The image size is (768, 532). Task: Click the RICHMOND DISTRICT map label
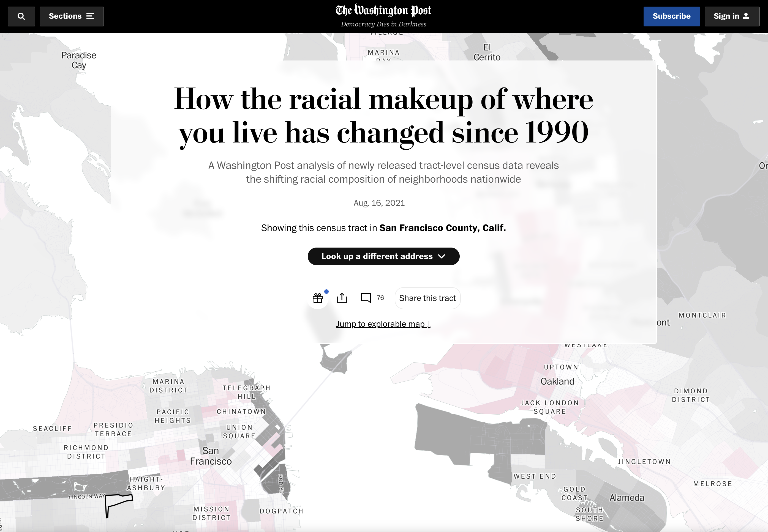tap(86, 452)
